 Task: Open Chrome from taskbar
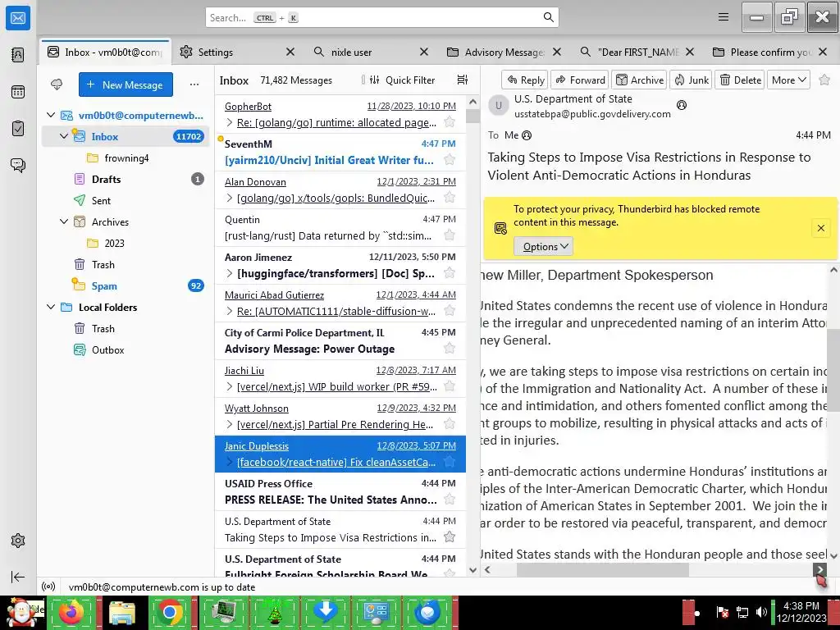click(x=170, y=612)
